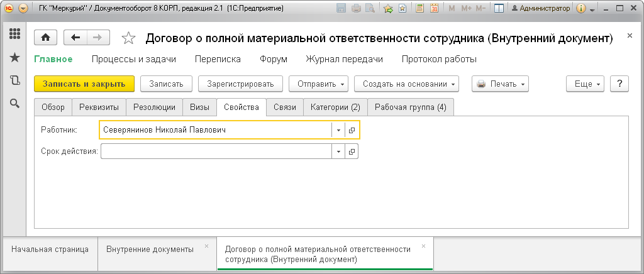The width and height of the screenshot is (644, 274).
Task: Navigate back with the left arrow
Action: tap(75, 38)
